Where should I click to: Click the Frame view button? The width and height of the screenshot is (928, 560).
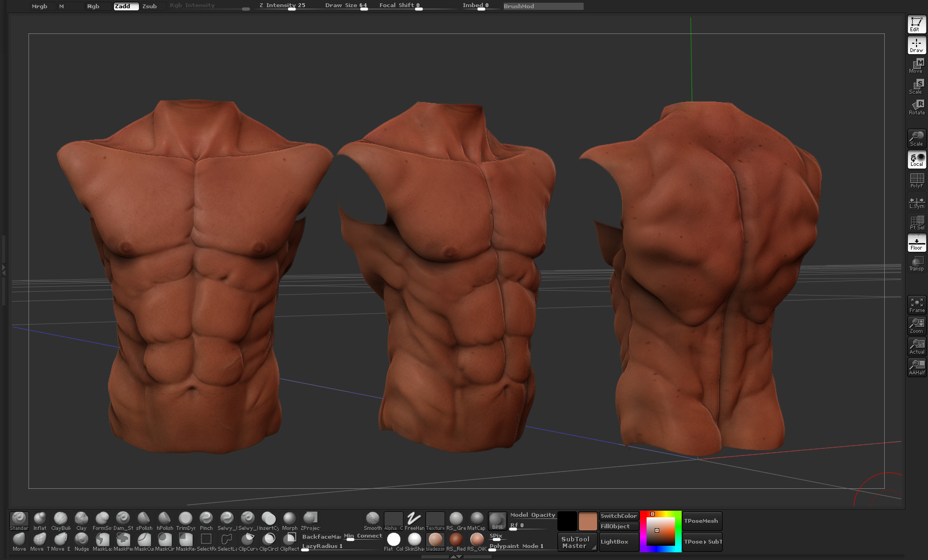[x=917, y=305]
